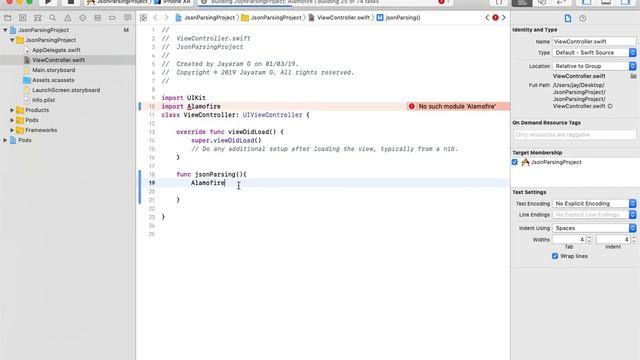
Task: Open Info.plist file
Action: click(x=43, y=100)
